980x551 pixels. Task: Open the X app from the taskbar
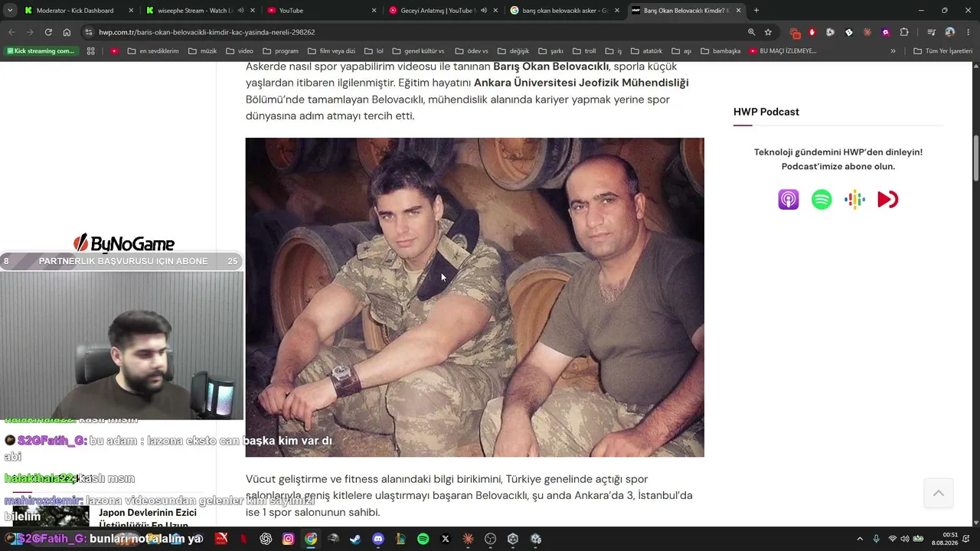tap(445, 539)
